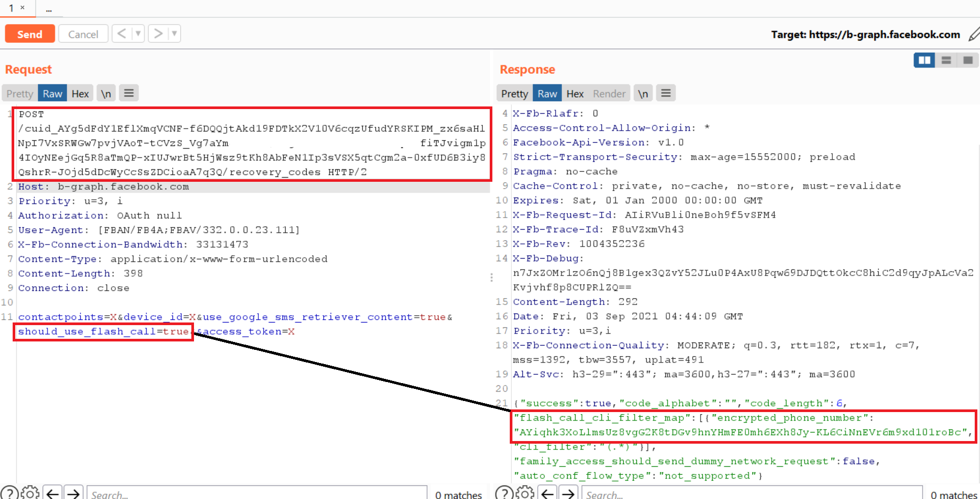Click the orange Send button
The width and height of the screenshot is (980, 499).
pyautogui.click(x=30, y=34)
